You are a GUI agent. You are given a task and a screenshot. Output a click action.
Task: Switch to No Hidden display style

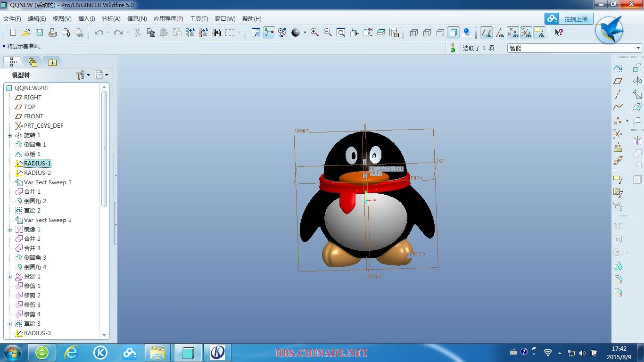pos(440,33)
